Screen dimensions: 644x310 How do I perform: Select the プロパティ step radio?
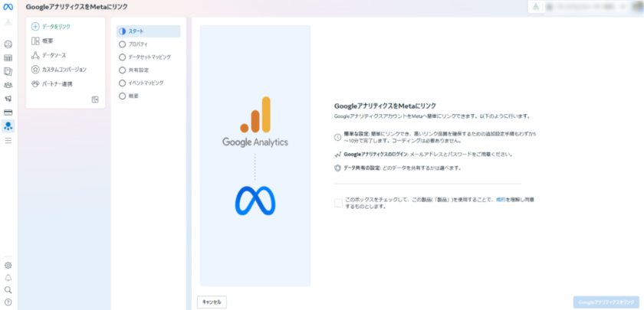pyautogui.click(x=122, y=44)
